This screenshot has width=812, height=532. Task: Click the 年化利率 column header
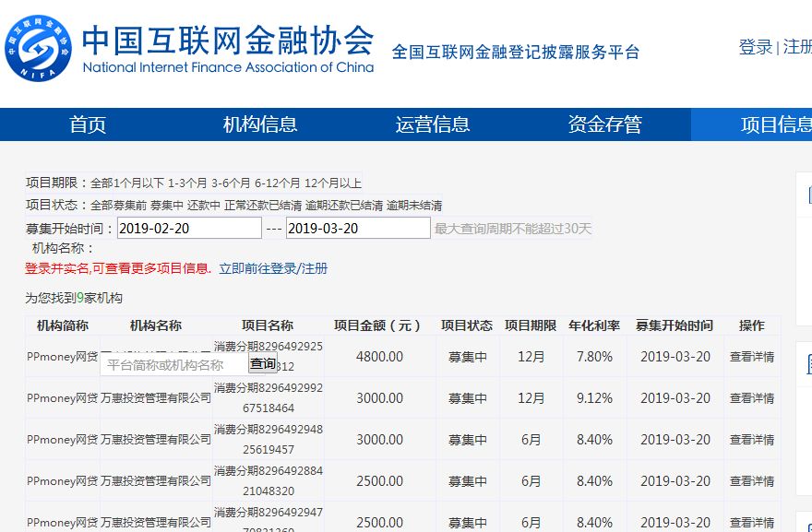coord(594,325)
